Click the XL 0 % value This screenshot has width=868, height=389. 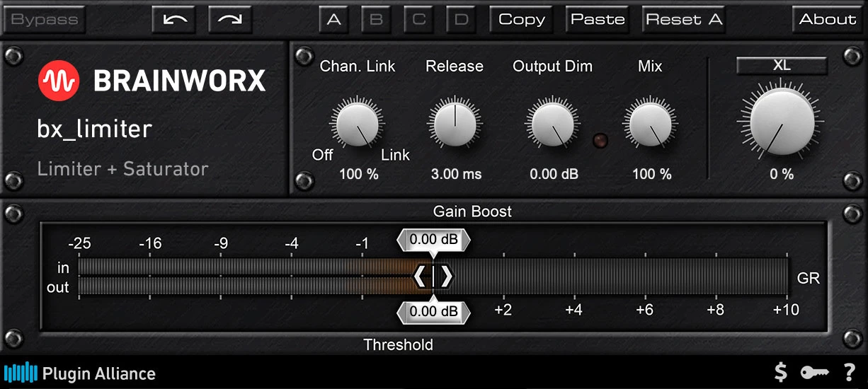[782, 174]
